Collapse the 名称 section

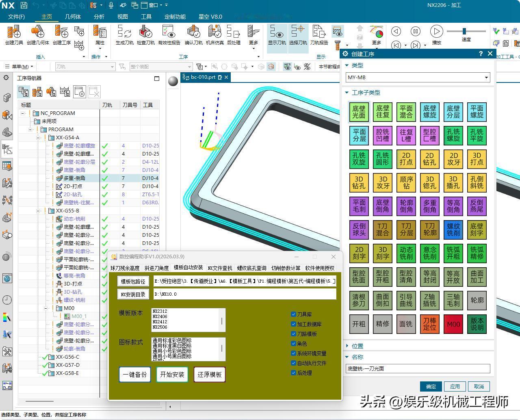point(347,357)
